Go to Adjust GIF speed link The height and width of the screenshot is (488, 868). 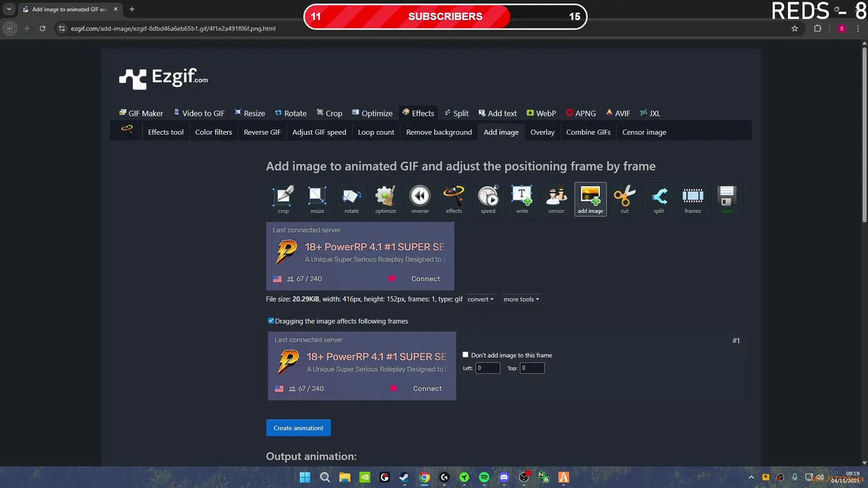point(319,132)
